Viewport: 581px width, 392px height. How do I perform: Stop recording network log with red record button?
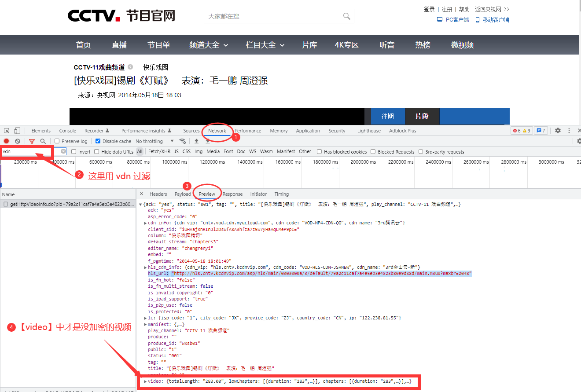click(7, 141)
